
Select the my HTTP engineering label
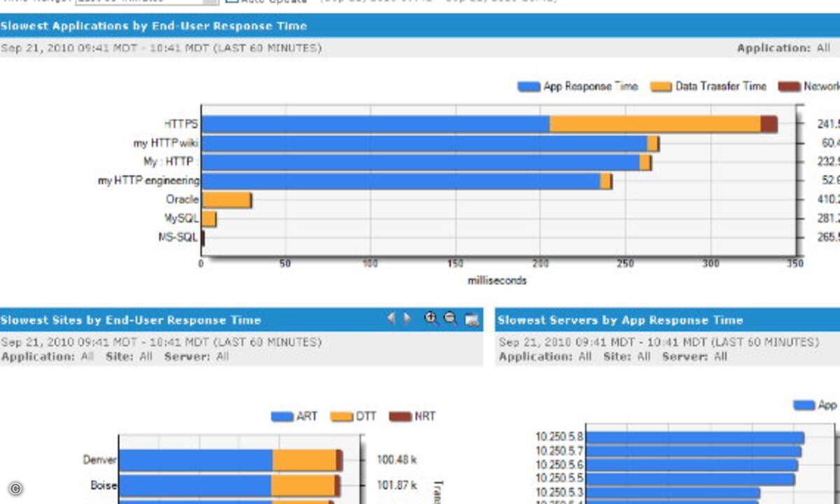148,181
